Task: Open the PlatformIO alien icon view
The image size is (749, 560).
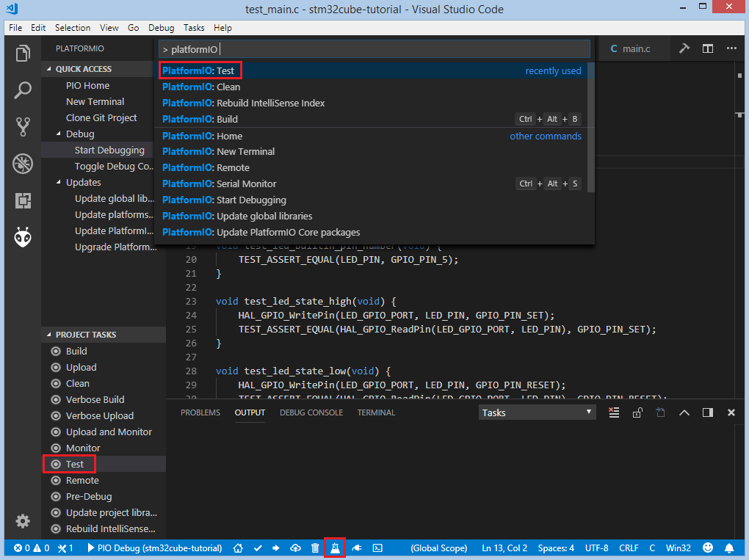Action: click(23, 237)
